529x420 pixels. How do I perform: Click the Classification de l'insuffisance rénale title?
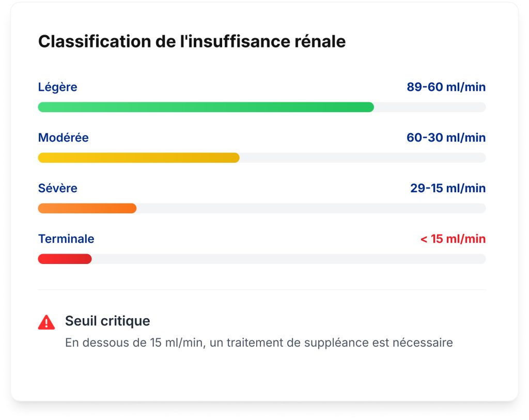[x=192, y=41]
